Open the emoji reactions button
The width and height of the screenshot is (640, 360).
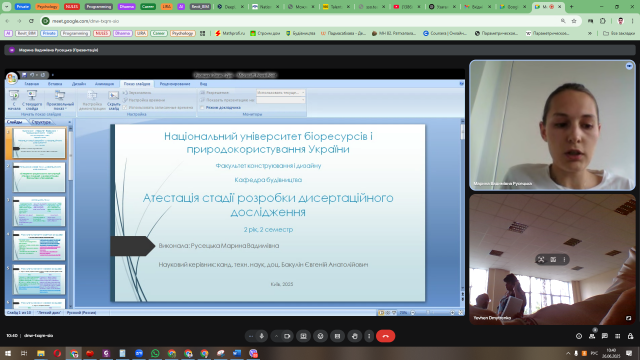[320, 336]
